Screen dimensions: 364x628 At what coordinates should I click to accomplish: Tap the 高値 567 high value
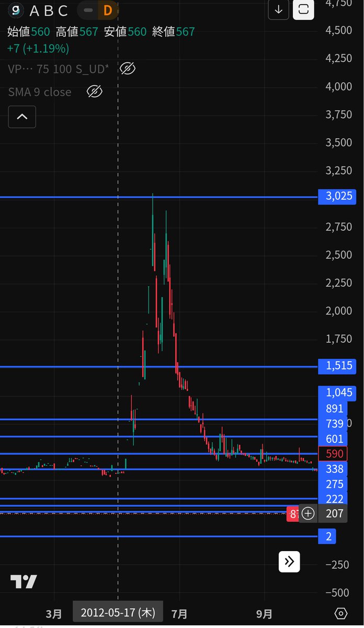[x=77, y=32]
